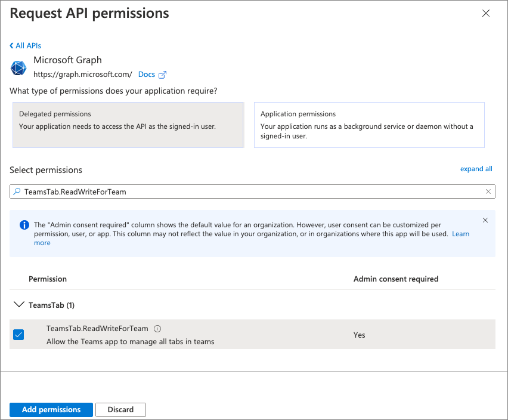This screenshot has width=508, height=420.
Task: Click the Yes admin consent value
Action: [360, 335]
